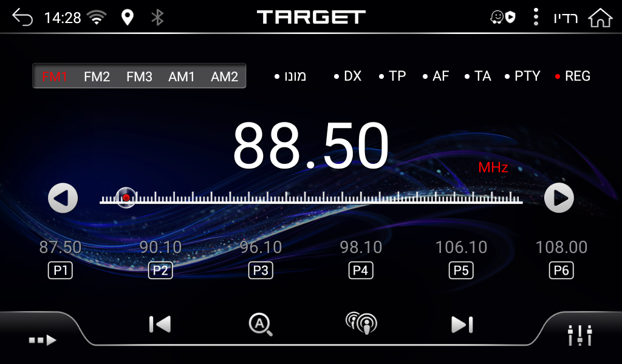Image resolution: width=622 pixels, height=364 pixels.
Task: Select preset P3 button
Action: point(261,271)
